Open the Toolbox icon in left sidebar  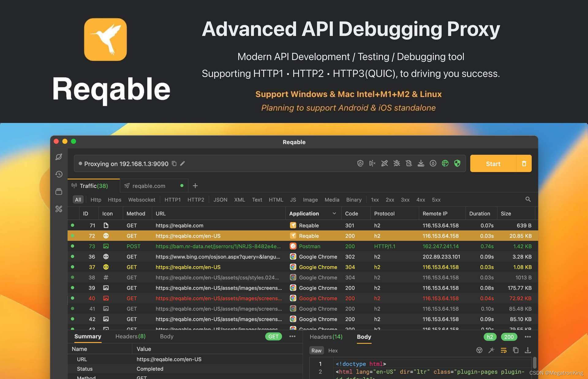pos(59,209)
